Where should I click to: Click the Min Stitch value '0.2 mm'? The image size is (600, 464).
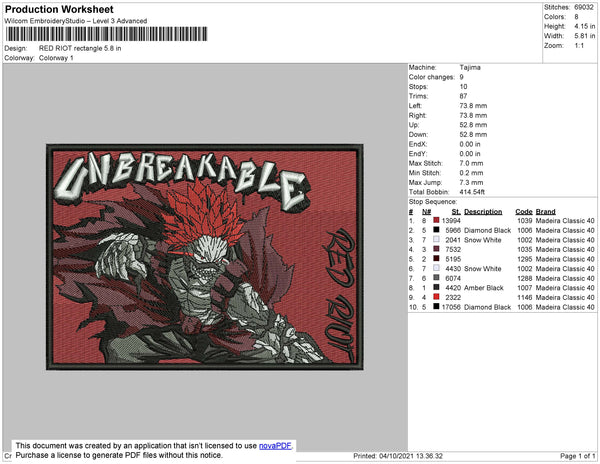coord(471,173)
